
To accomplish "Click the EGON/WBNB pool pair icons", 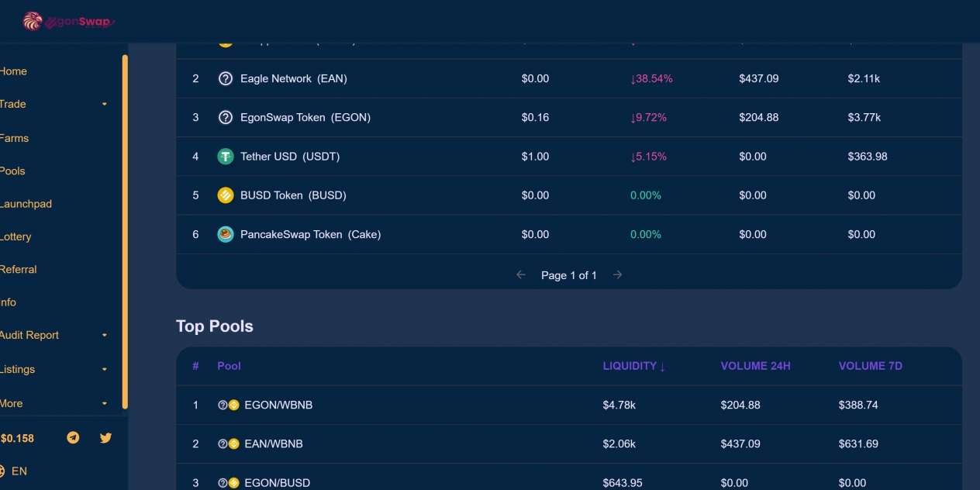I will pos(229,405).
